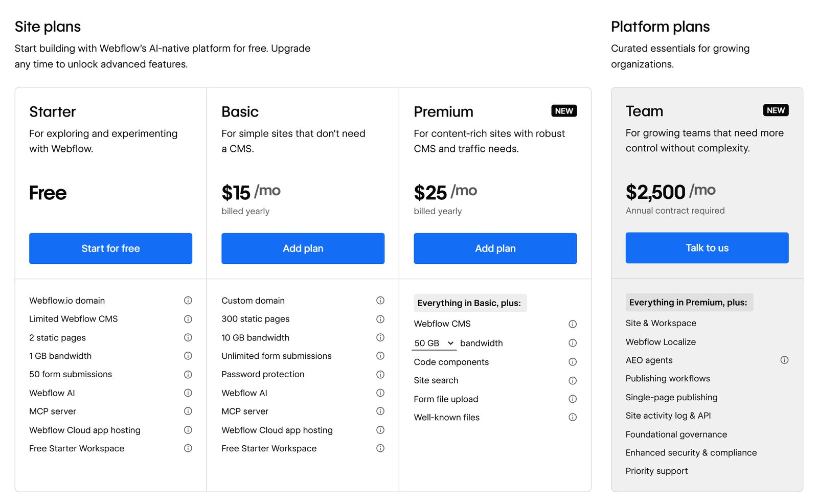The image size is (818, 504).
Task: Click the Platform plans heading
Action: 660,27
